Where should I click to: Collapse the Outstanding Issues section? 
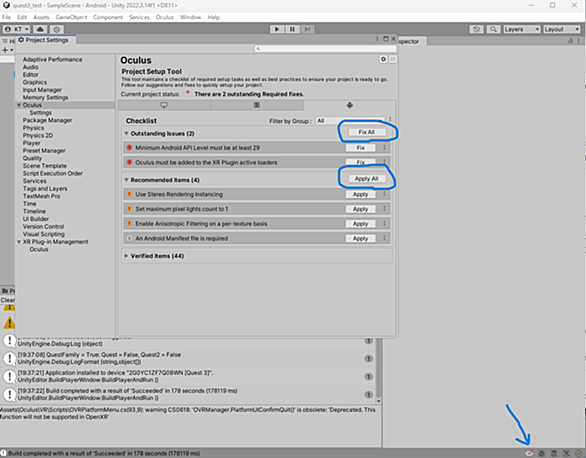point(126,133)
